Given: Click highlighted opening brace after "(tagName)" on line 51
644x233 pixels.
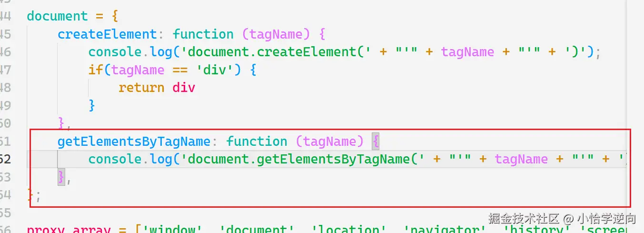Looking at the screenshot, I should (375, 141).
